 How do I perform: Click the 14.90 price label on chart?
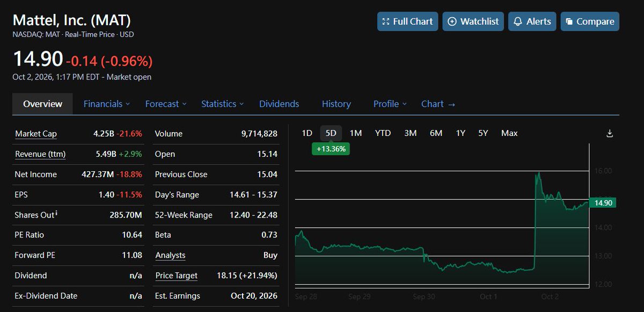pos(603,202)
